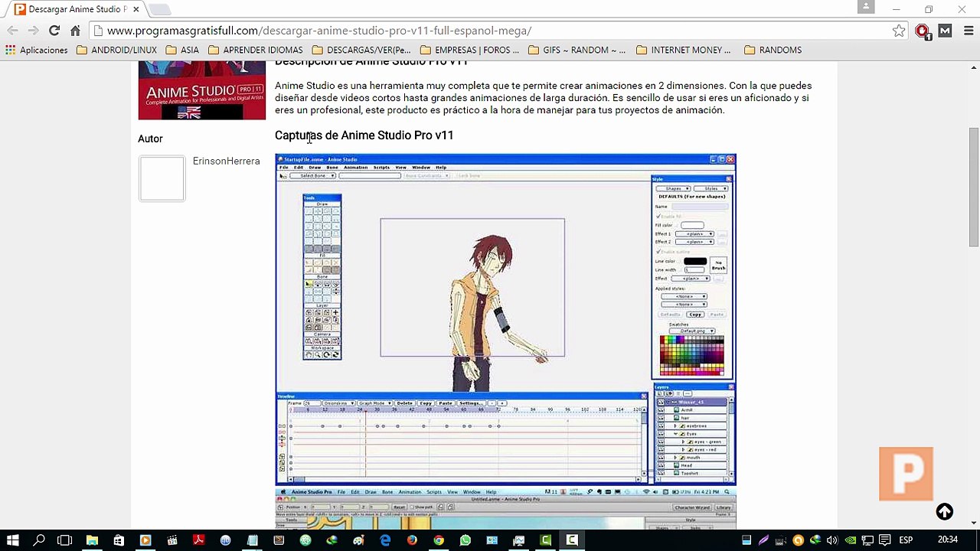Choose a color from the Swatches palette
Screen dimensions: 980x551
coord(692,356)
